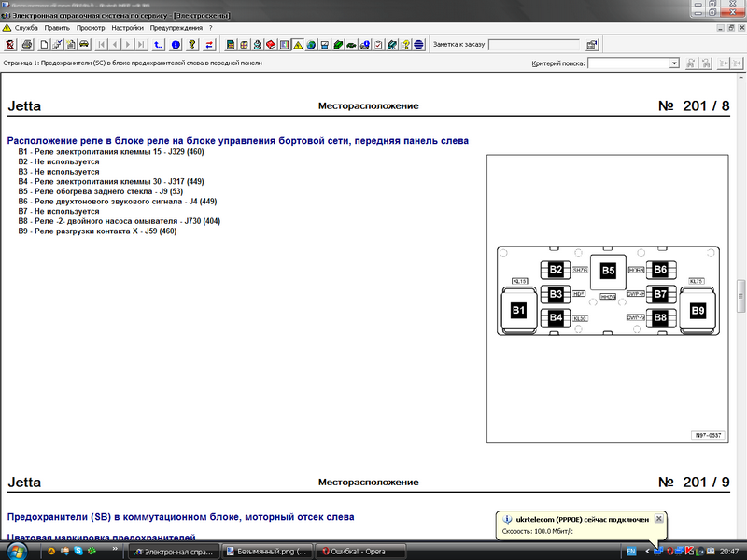This screenshot has height=560, width=747.
Task: Click the dark green car toolbar icon
Action: tap(351, 45)
